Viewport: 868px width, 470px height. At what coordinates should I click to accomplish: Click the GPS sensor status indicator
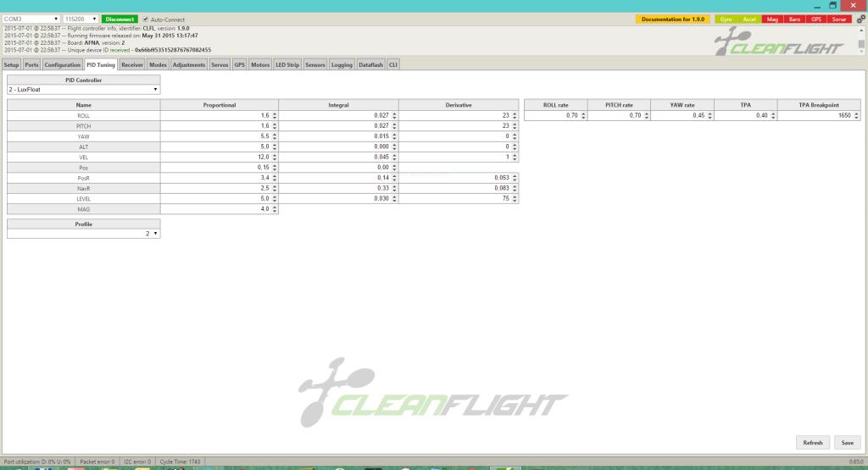[816, 19]
